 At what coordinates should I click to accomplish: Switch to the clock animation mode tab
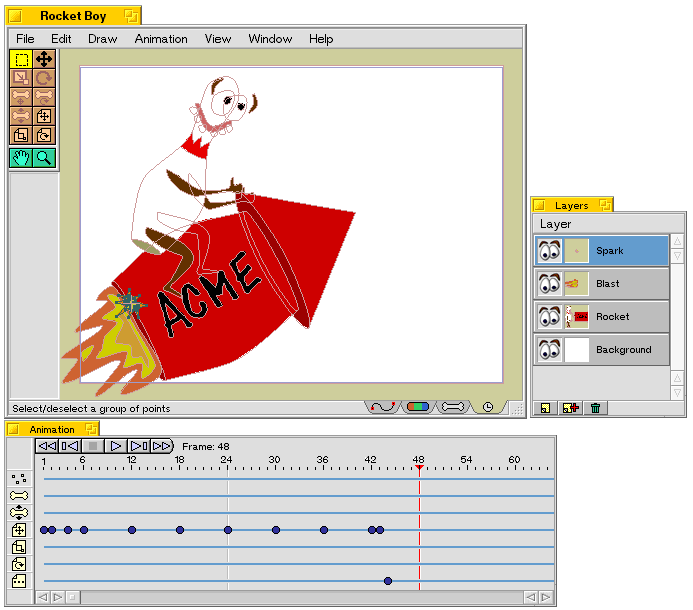tap(488, 407)
